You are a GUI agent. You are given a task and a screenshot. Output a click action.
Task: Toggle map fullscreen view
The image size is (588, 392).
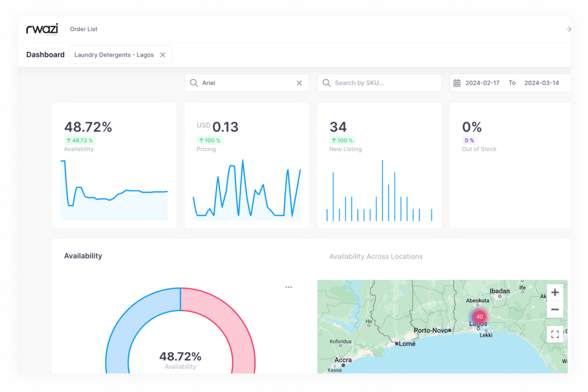555,334
